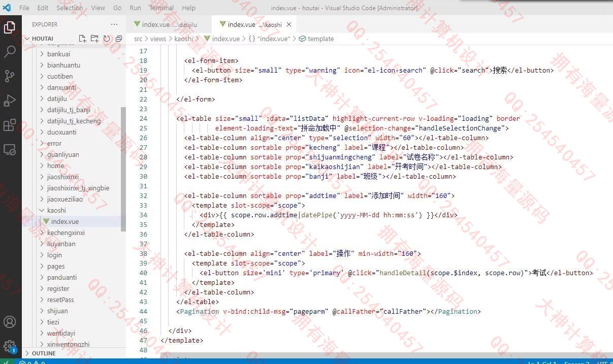The width and height of the screenshot is (613, 364).
Task: Click the explorer vertical scrollbar
Action: [123, 168]
